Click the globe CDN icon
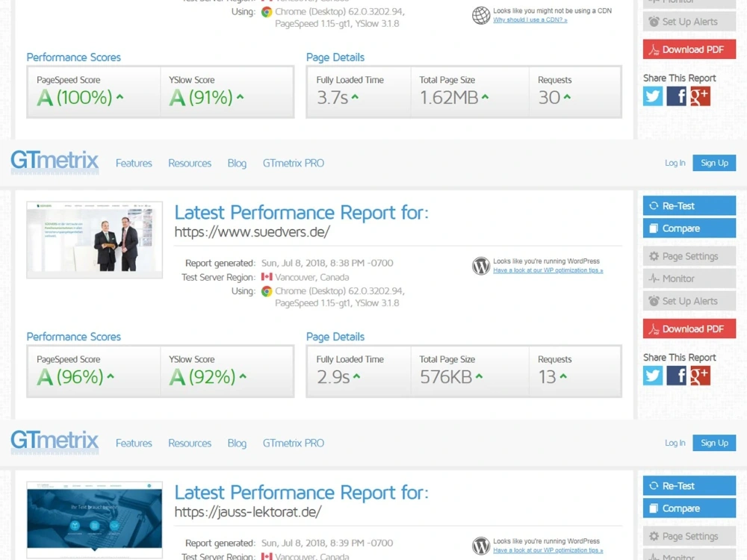Viewport: 747px width, 560px height. [480, 16]
